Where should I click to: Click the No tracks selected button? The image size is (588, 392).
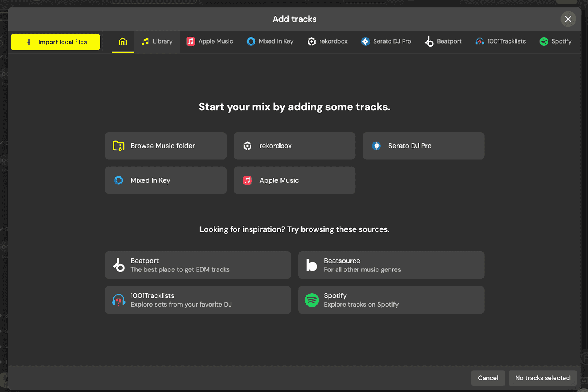(x=543, y=378)
